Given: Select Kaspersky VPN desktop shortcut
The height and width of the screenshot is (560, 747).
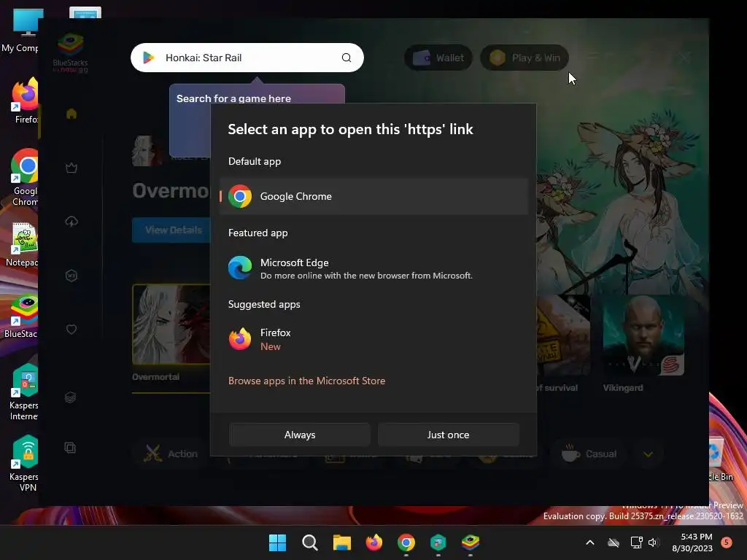Looking at the screenshot, I should [24, 464].
